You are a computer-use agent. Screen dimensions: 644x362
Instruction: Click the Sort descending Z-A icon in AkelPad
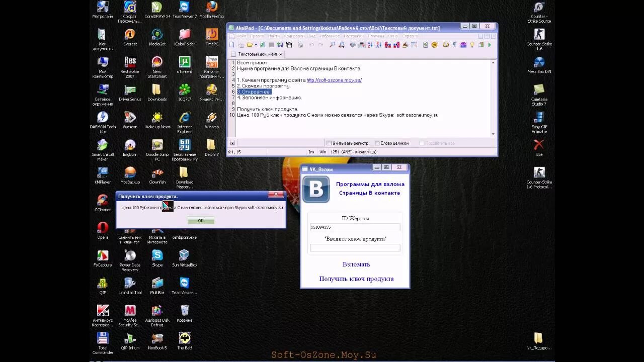pos(379,45)
